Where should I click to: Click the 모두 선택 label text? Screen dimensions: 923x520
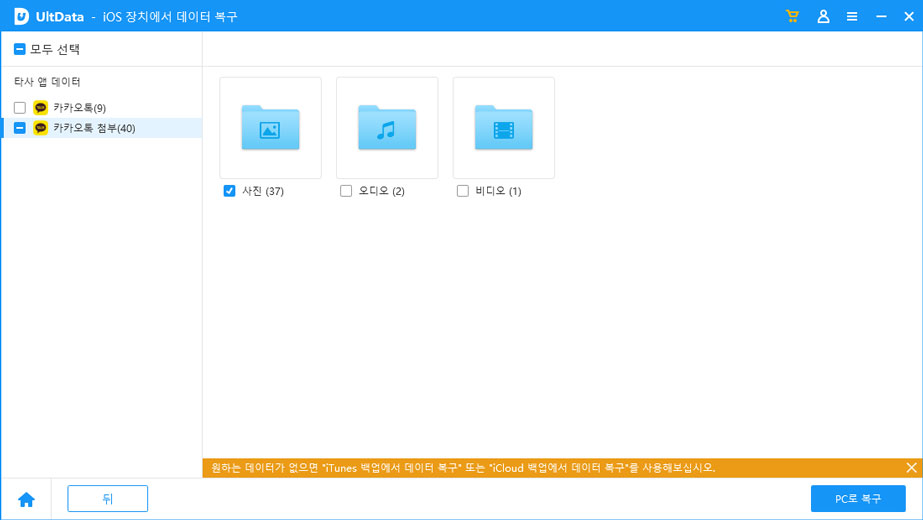click(55, 49)
